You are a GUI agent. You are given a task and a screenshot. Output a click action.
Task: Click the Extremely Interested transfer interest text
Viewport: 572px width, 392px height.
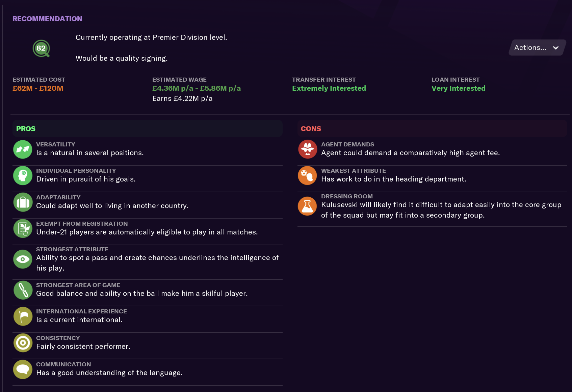(x=329, y=88)
